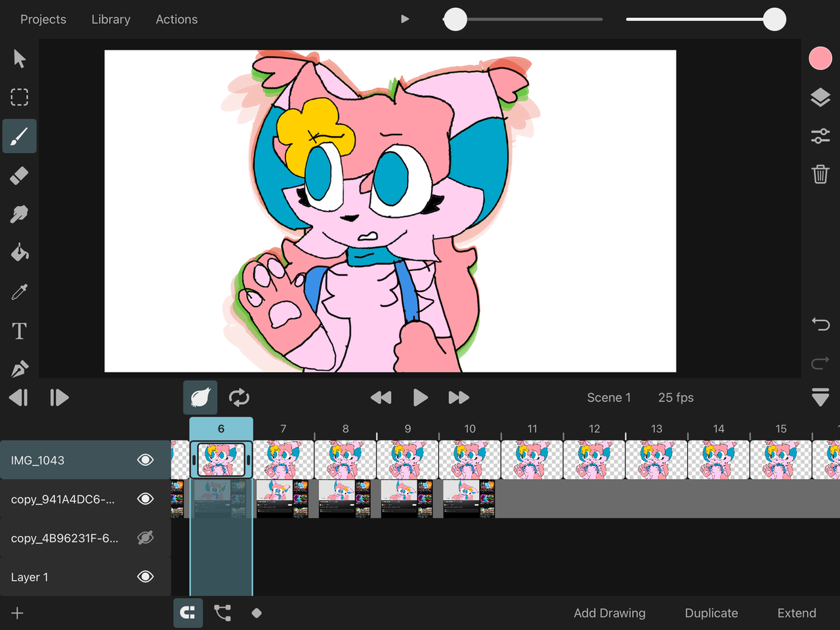This screenshot has height=630, width=840.
Task: Step to the next frame
Action: [59, 397]
